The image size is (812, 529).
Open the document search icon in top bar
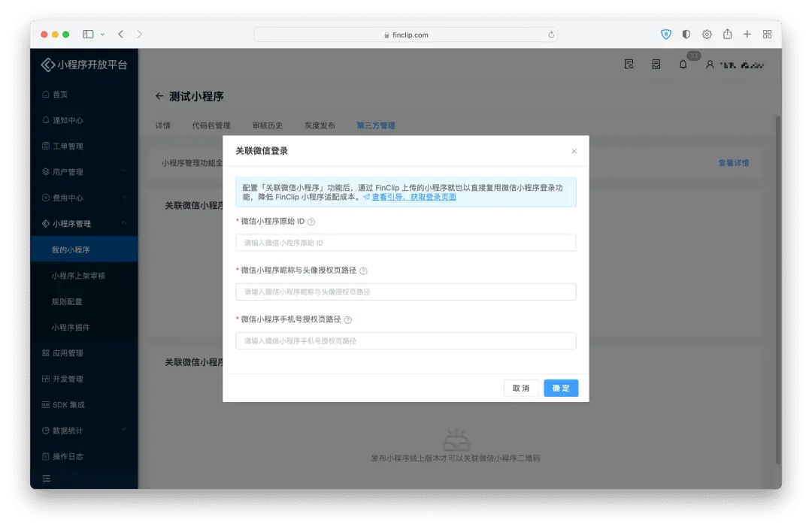coord(629,65)
